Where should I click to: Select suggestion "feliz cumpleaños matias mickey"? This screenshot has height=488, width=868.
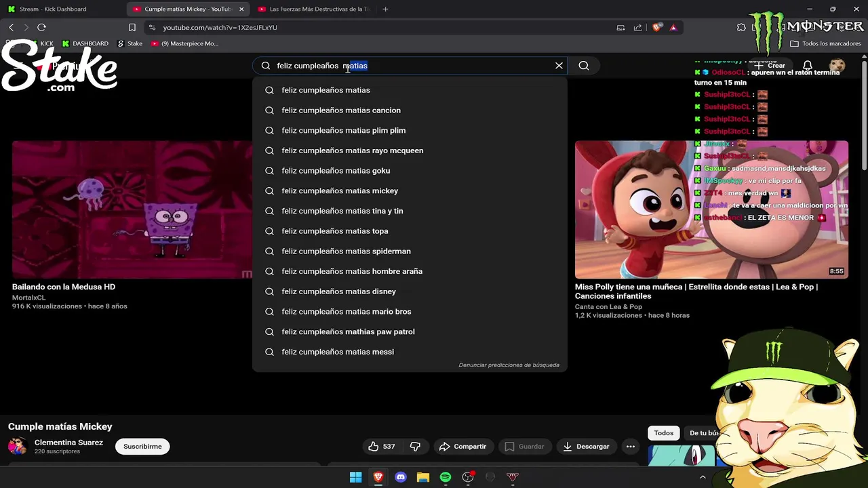pos(410,190)
